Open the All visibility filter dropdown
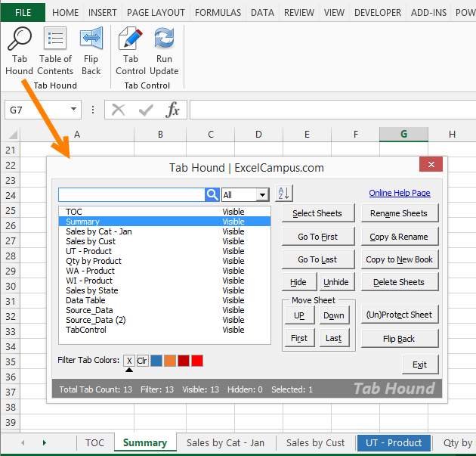 click(x=262, y=195)
